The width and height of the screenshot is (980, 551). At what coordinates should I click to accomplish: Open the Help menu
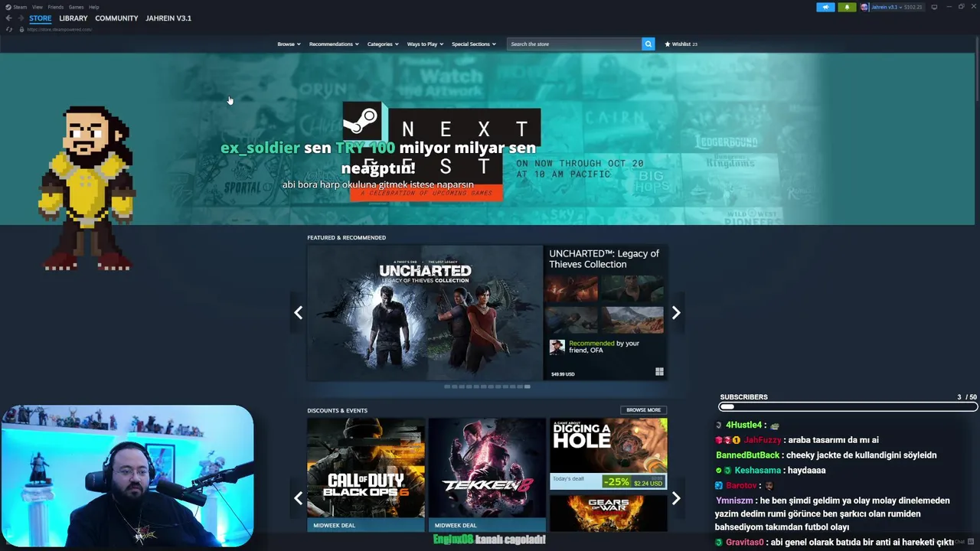click(93, 7)
